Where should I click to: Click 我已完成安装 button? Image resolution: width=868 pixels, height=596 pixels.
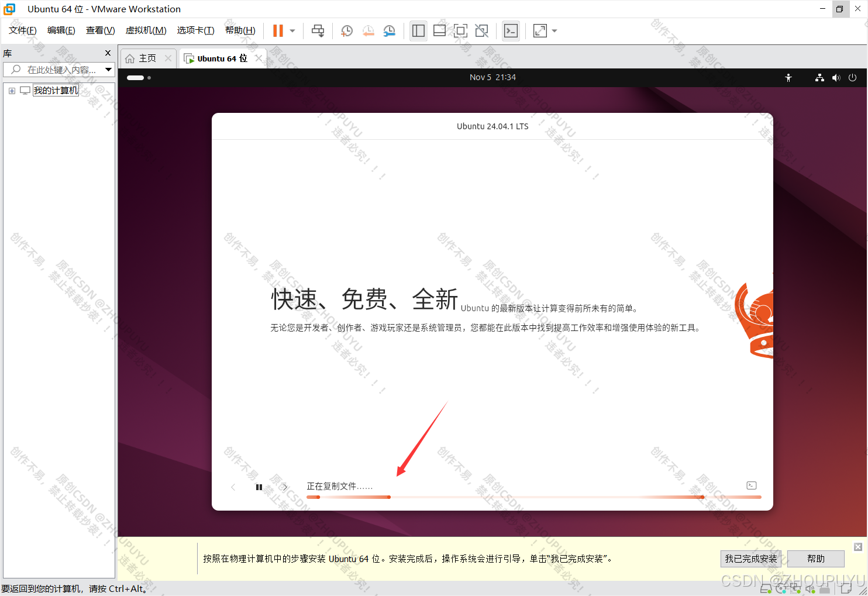751,559
